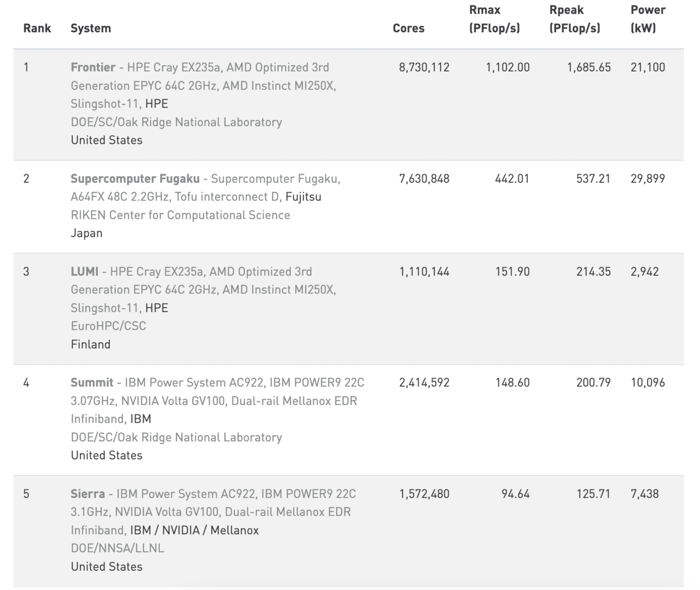The width and height of the screenshot is (700, 590).
Task: Open IBM vendor link in Summit row
Action: (x=141, y=419)
